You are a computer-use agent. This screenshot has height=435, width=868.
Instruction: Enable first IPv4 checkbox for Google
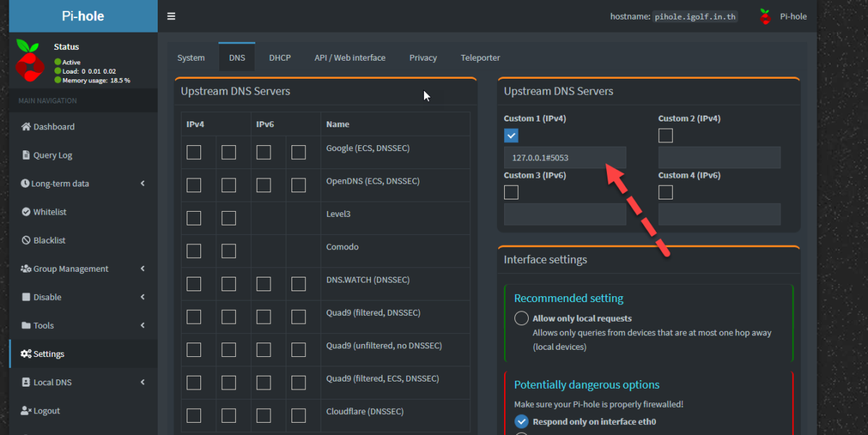[x=194, y=152]
